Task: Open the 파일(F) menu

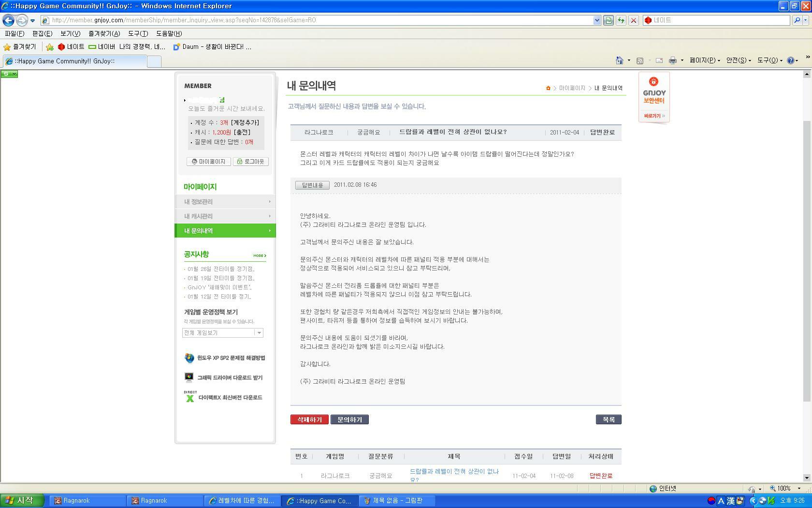Action: click(14, 33)
